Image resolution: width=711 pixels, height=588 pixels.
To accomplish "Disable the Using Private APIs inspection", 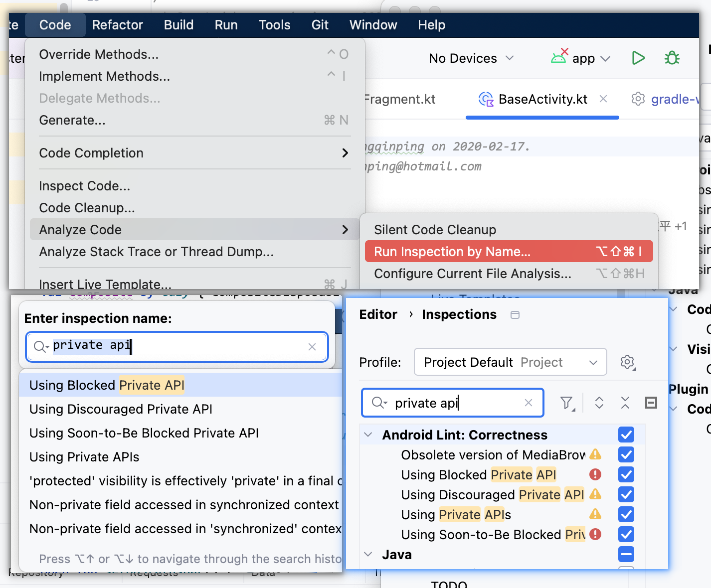I will click(626, 515).
